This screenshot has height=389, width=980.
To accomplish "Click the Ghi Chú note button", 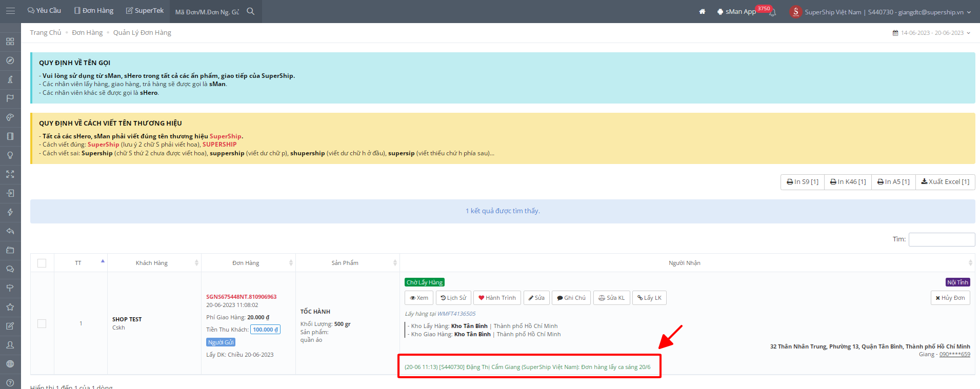I will (571, 298).
